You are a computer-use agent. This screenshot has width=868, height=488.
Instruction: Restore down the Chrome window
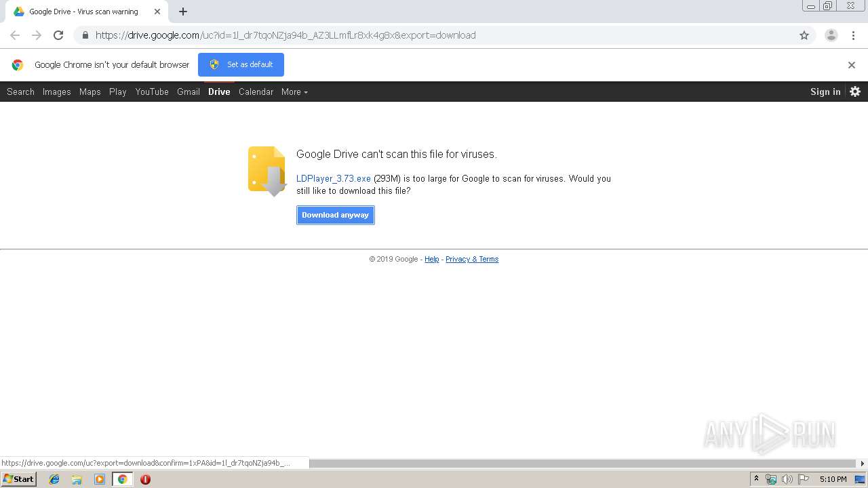point(828,5)
